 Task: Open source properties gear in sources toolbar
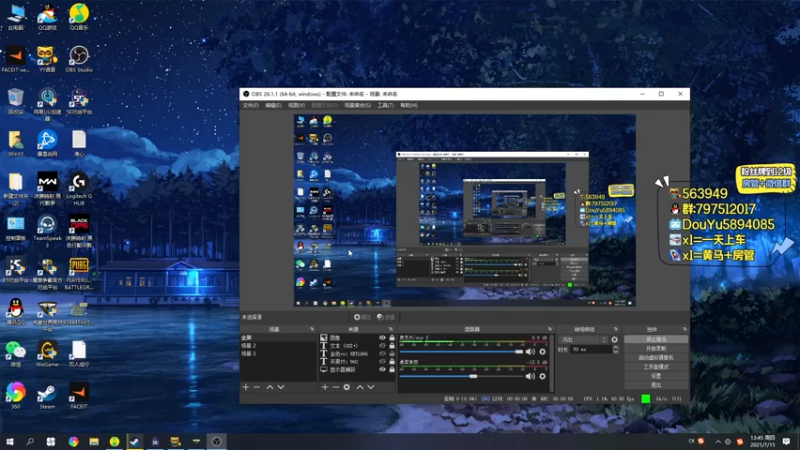pyautogui.click(x=346, y=387)
